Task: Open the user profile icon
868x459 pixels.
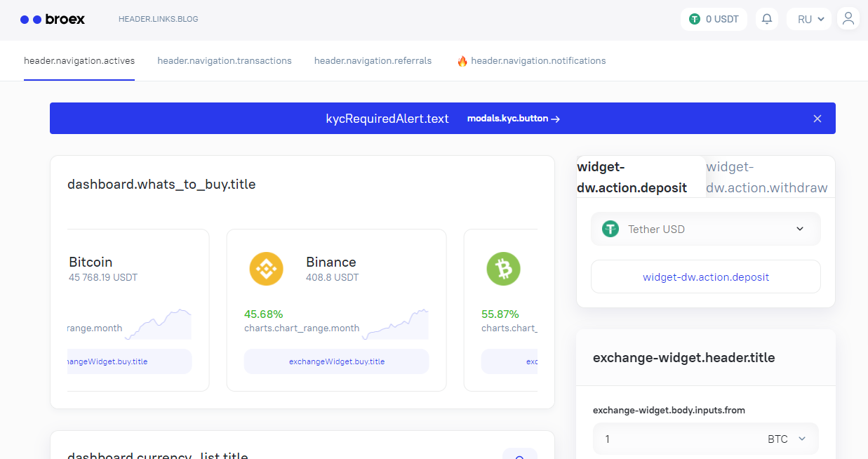Action: [x=848, y=19]
